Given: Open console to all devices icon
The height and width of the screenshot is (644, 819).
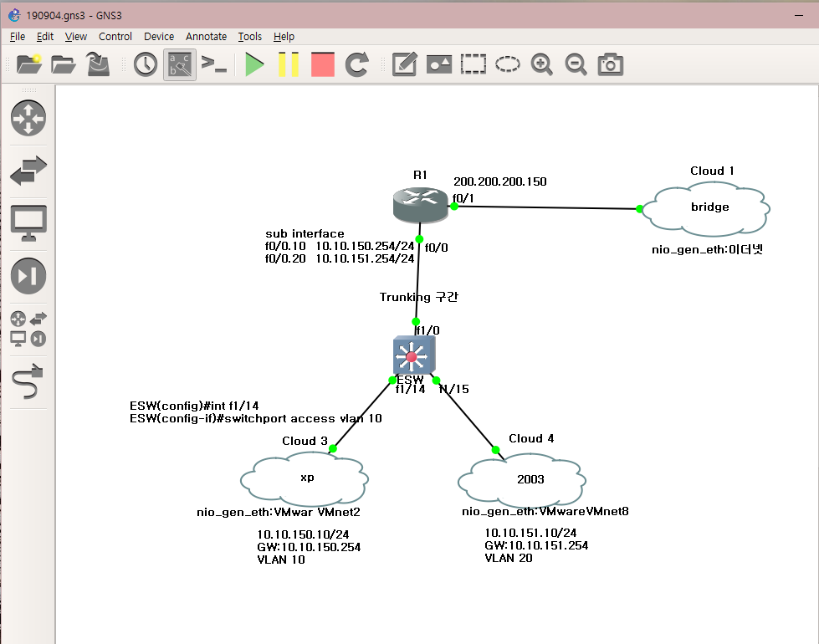Looking at the screenshot, I should (214, 64).
